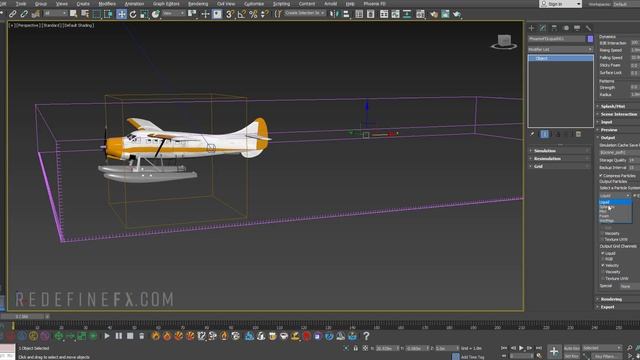Open the Render Setup teapot icon

point(433,14)
